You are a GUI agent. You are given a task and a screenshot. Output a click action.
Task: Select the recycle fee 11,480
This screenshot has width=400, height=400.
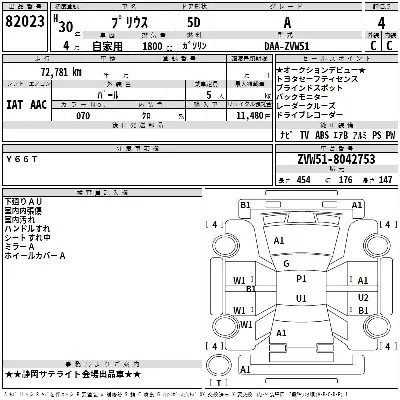pyautogui.click(x=250, y=116)
